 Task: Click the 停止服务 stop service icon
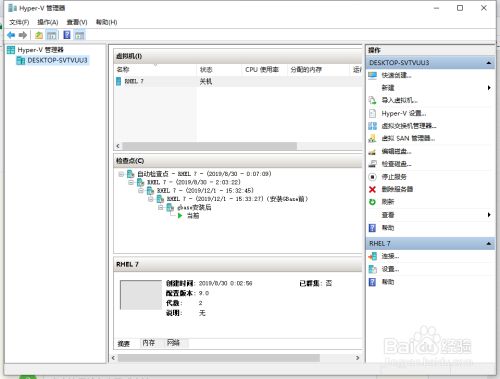pyautogui.click(x=372, y=177)
